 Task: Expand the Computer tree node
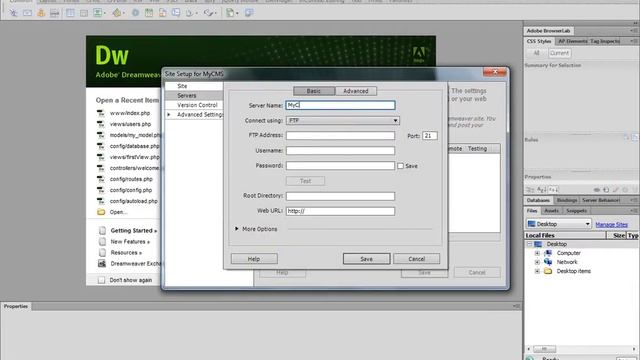point(537,253)
